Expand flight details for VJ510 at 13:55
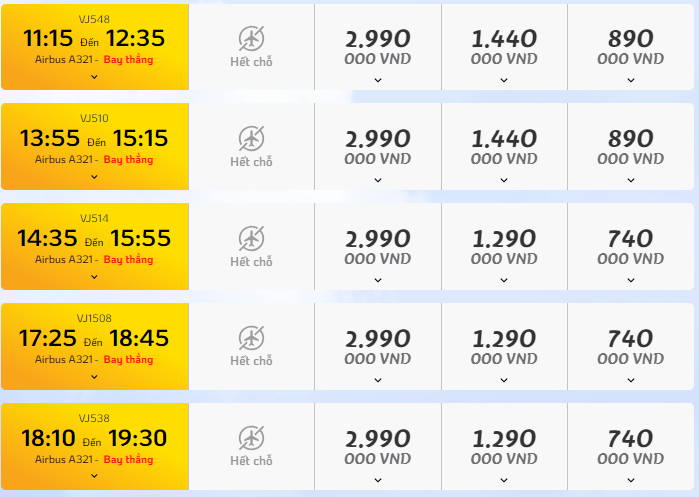The width and height of the screenshot is (699, 497). point(94,177)
